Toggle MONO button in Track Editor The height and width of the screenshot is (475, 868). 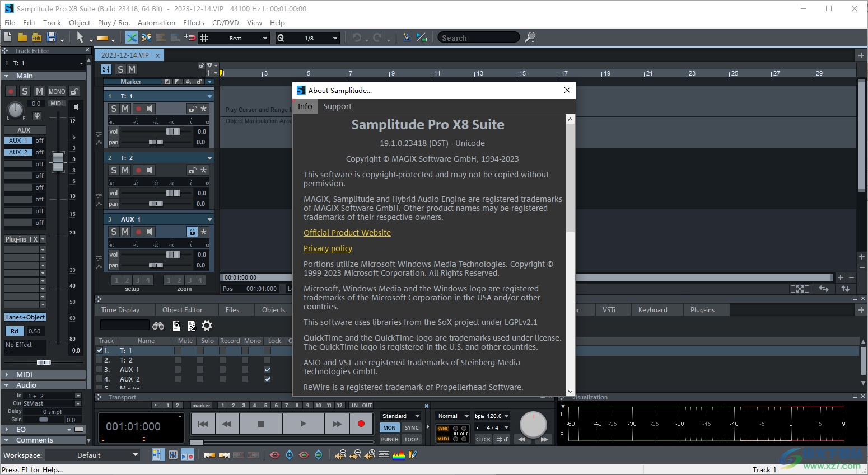57,92
